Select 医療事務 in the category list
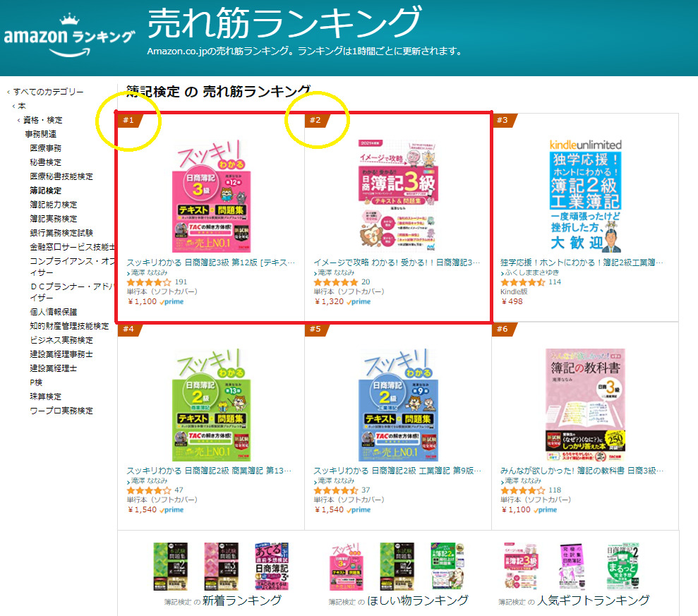 click(x=45, y=148)
